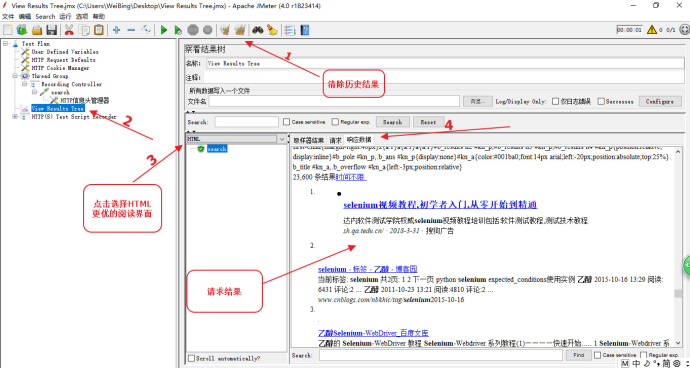Enable Case sensitive in top search bar

tap(287, 122)
